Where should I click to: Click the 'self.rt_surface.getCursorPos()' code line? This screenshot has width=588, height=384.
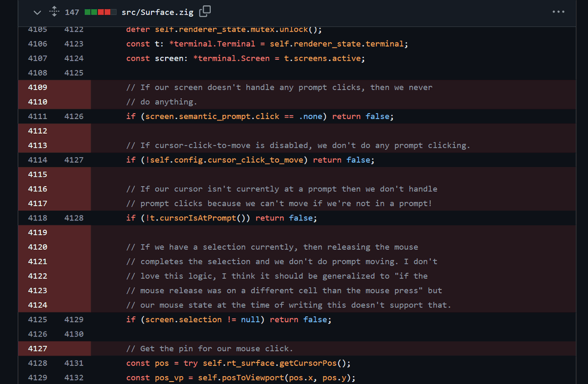[239, 363]
